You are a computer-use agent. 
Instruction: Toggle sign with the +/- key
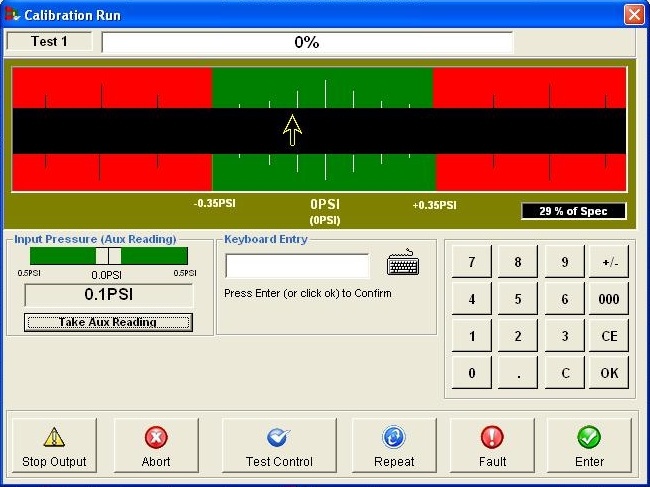[609, 262]
